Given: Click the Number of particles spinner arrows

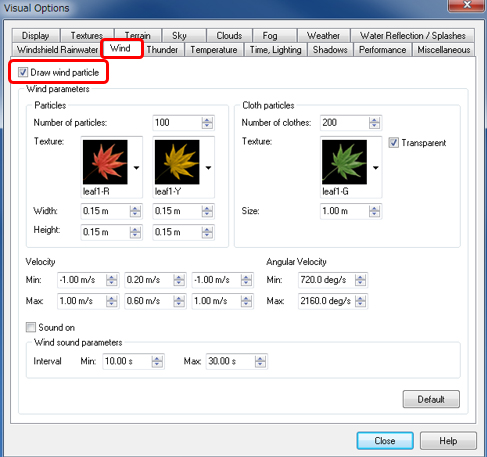Looking at the screenshot, I should (x=207, y=123).
